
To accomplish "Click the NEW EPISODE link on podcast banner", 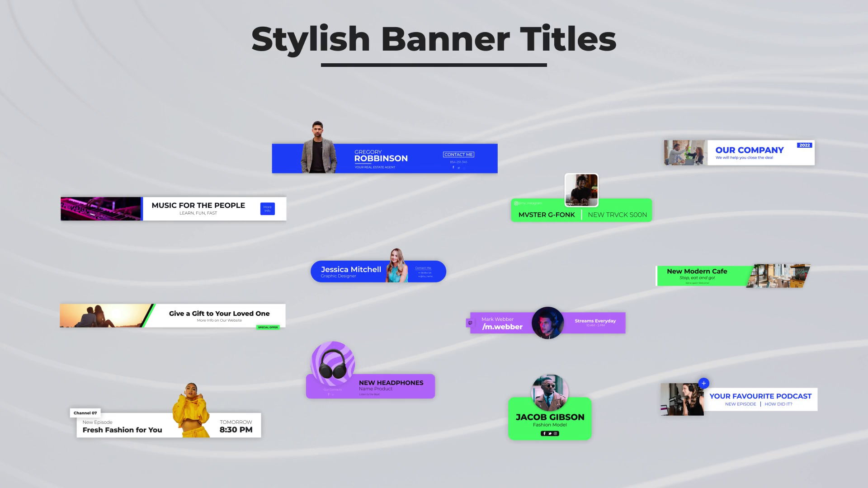I will [x=740, y=404].
